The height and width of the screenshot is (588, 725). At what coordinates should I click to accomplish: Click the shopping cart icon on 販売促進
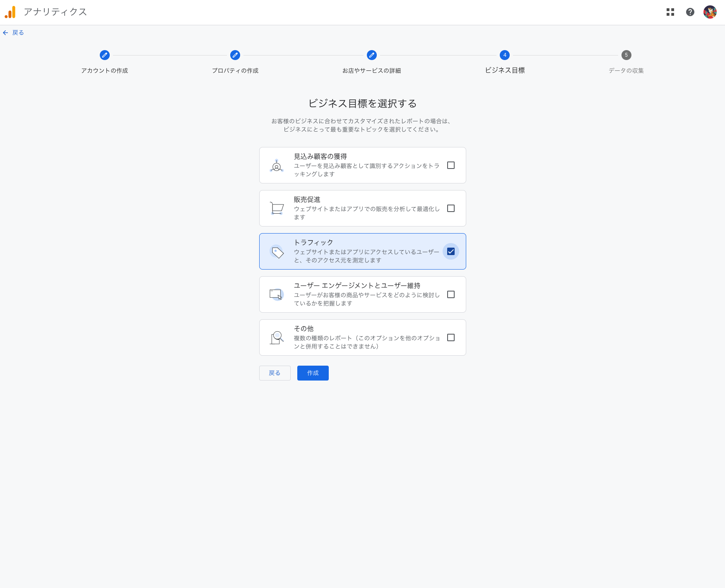[x=277, y=208]
